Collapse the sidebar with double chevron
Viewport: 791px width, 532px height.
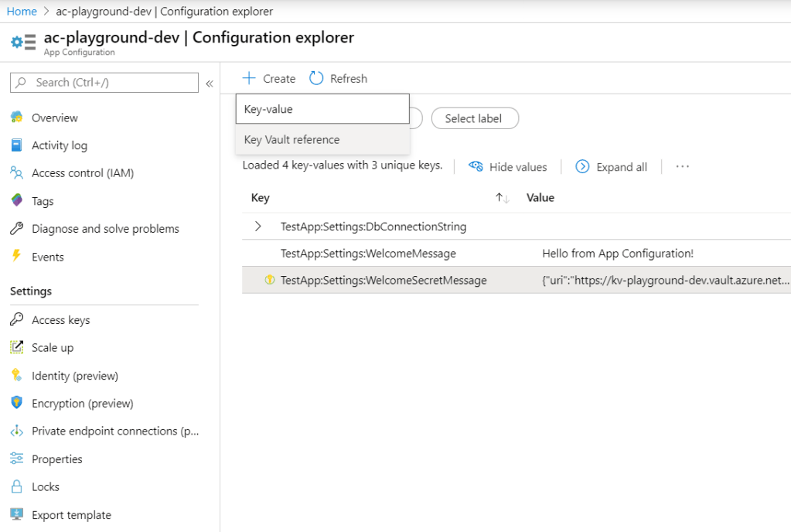point(209,84)
